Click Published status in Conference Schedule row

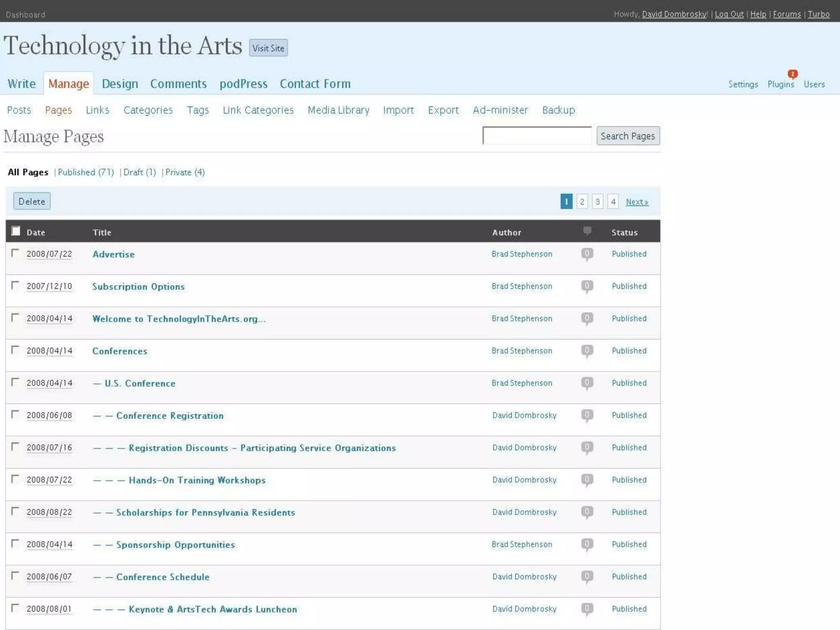629,577
